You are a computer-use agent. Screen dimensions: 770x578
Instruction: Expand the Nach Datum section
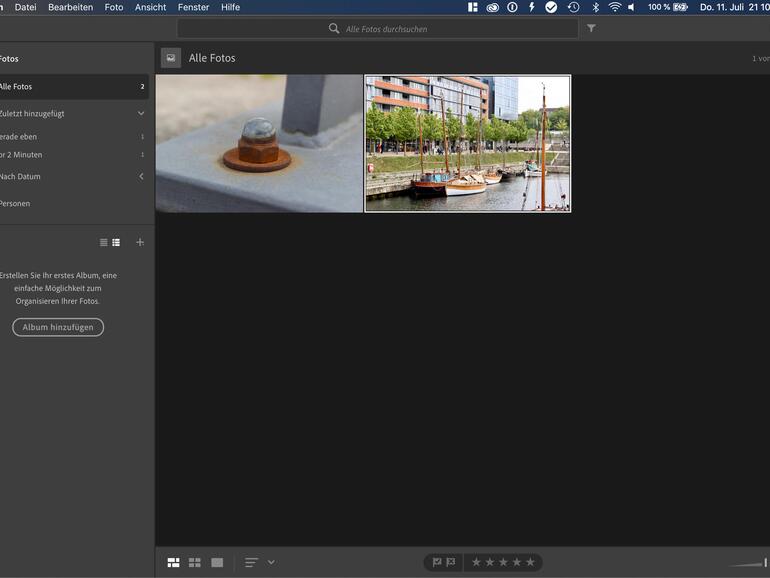(141, 176)
